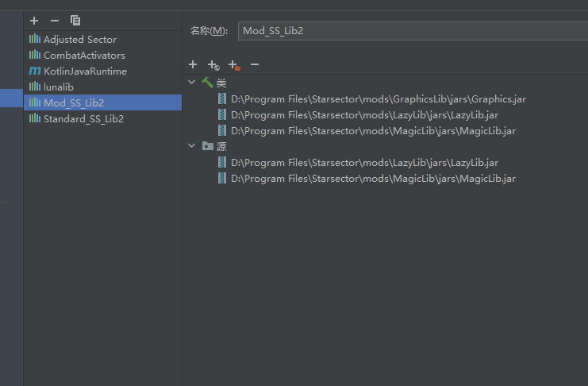588x386 pixels.
Task: Click the remove library minus icon
Action: [55, 21]
